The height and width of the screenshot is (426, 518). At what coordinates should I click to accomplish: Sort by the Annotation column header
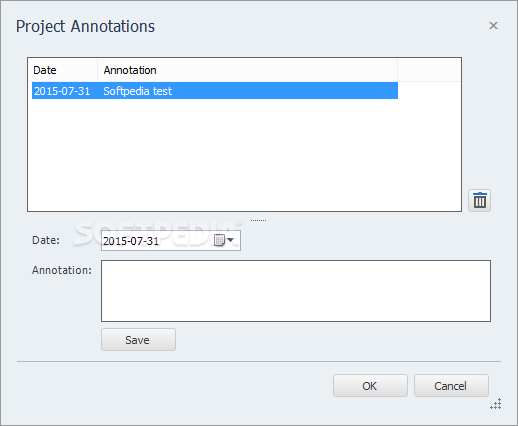pyautogui.click(x=247, y=70)
